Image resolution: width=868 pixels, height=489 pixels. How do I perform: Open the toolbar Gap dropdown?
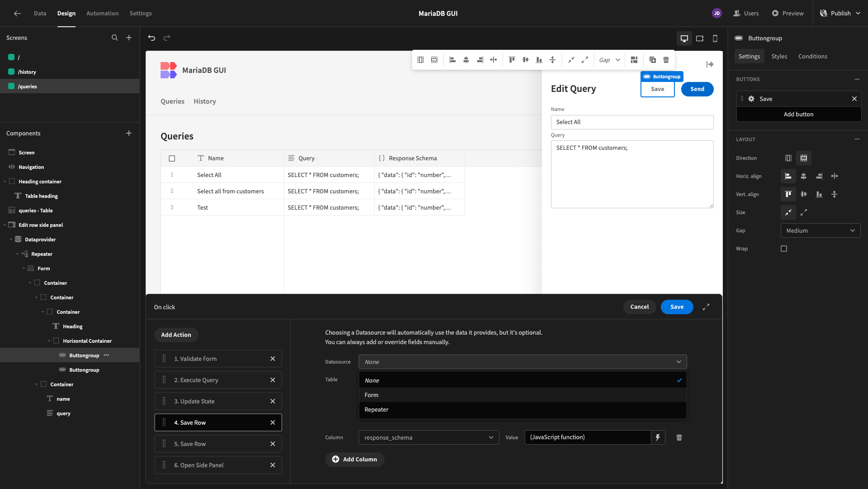pyautogui.click(x=609, y=60)
